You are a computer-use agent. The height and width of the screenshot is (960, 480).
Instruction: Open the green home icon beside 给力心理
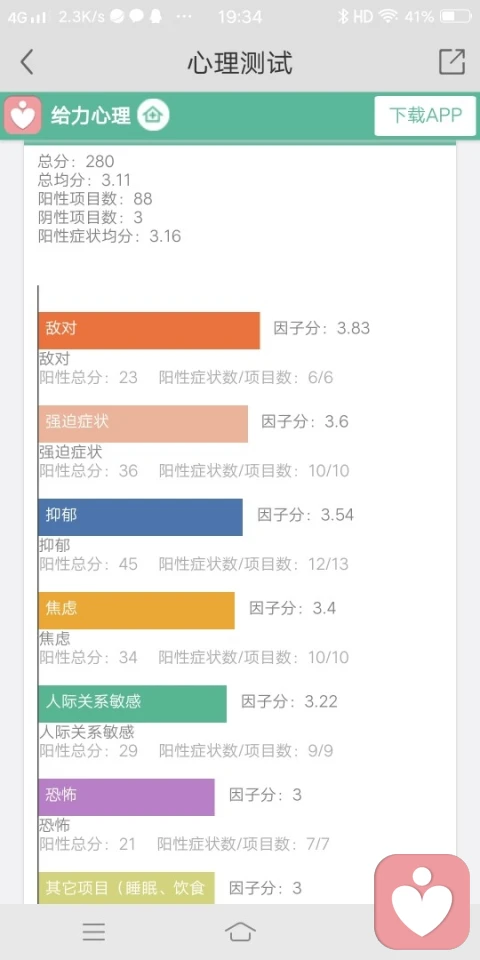pos(153,115)
